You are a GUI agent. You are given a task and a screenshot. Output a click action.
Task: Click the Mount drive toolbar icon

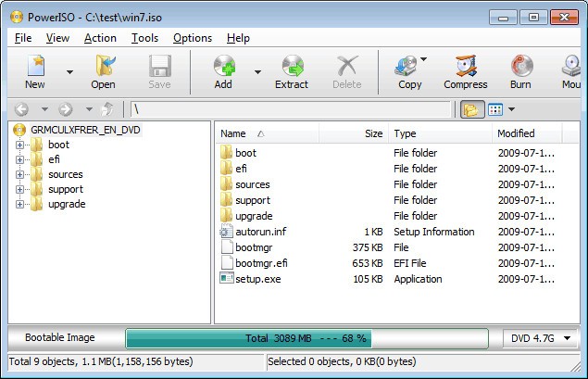point(571,70)
